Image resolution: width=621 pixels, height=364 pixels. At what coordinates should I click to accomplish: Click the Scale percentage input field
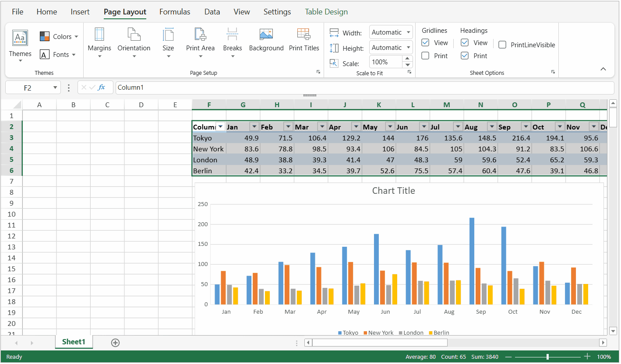pos(386,62)
